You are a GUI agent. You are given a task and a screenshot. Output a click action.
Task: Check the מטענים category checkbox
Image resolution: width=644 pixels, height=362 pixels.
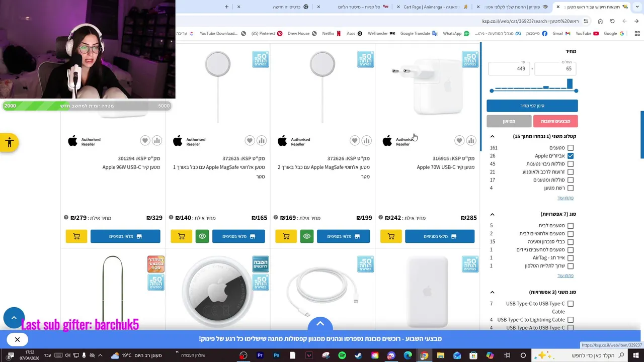(x=571, y=148)
